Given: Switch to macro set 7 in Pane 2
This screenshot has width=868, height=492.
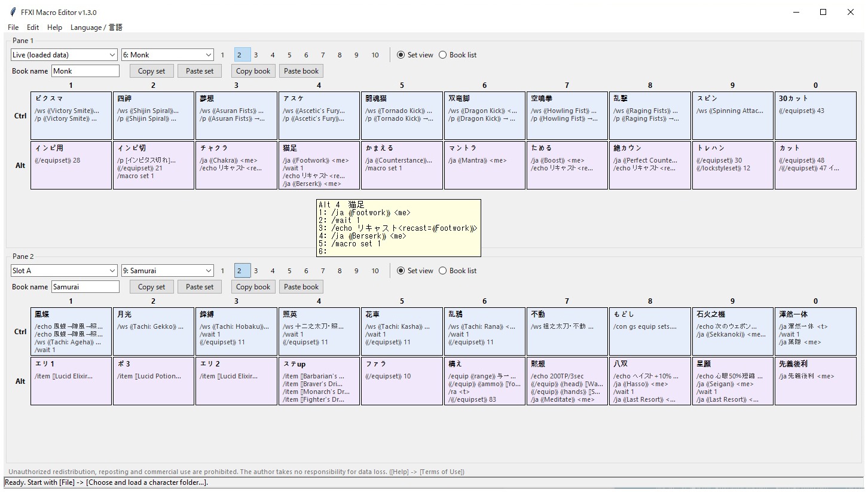Looking at the screenshot, I should tap(323, 271).
